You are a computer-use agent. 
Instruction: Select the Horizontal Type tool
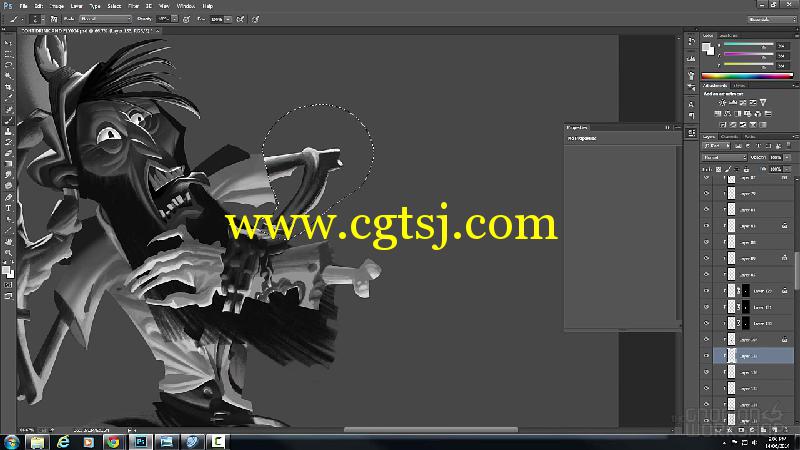[x=8, y=208]
